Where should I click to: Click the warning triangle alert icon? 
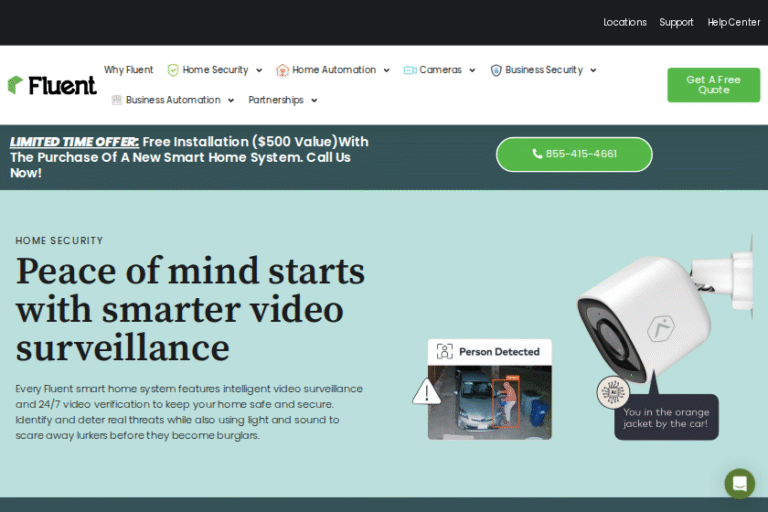427,392
